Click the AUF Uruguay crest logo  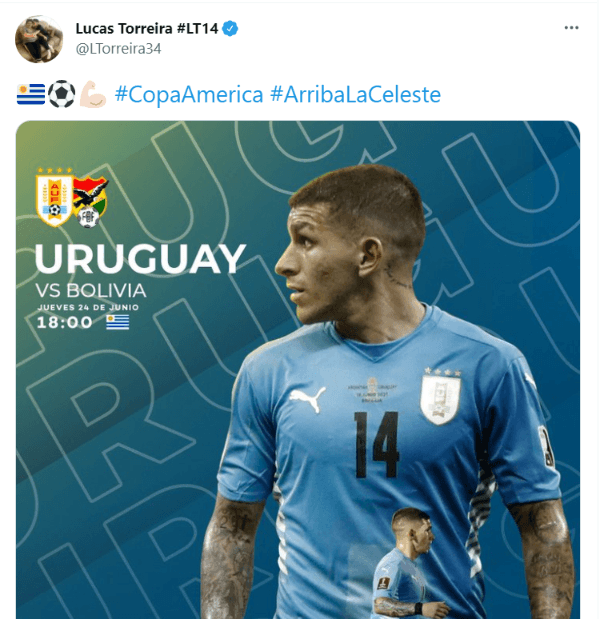pyautogui.click(x=54, y=197)
